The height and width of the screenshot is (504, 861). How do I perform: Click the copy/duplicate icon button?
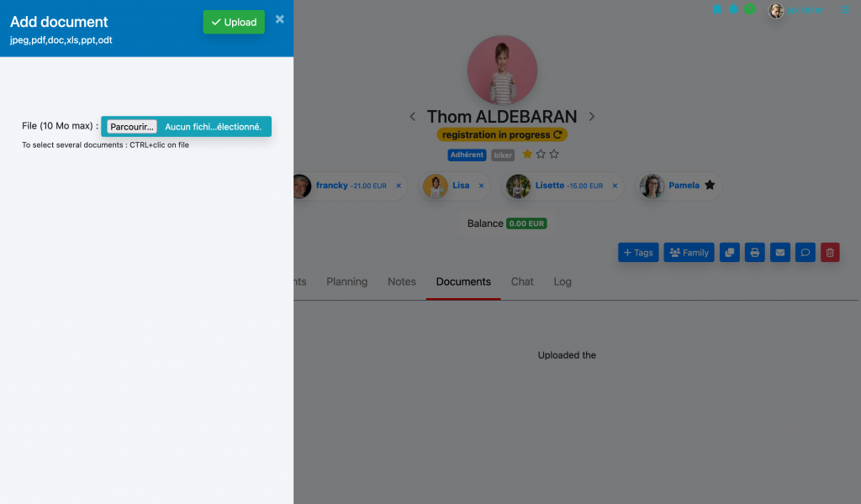point(729,253)
